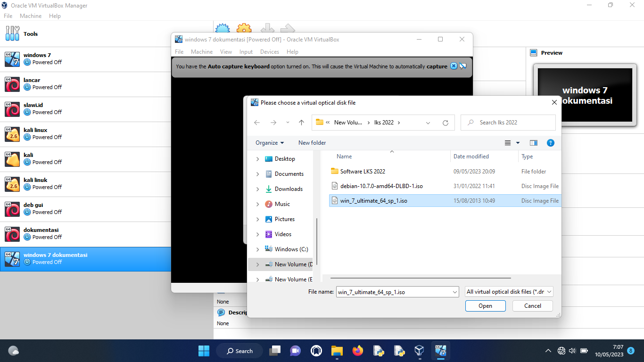Select the kali linux VM icon
Image resolution: width=644 pixels, height=362 pixels.
[x=12, y=134]
